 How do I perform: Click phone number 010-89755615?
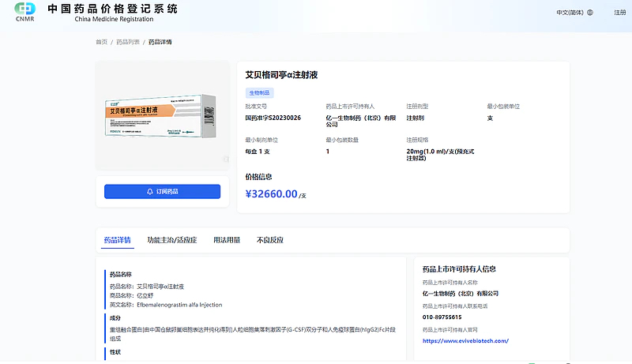[x=442, y=317]
